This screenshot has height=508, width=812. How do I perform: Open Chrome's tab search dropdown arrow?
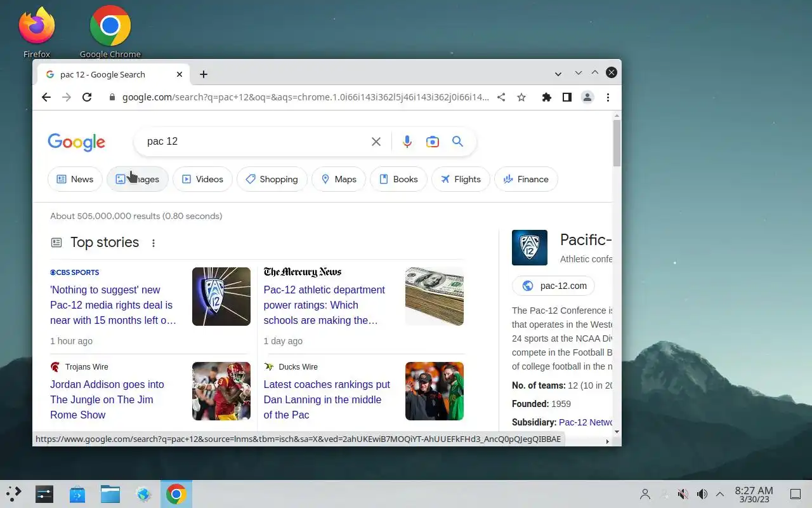pos(558,74)
